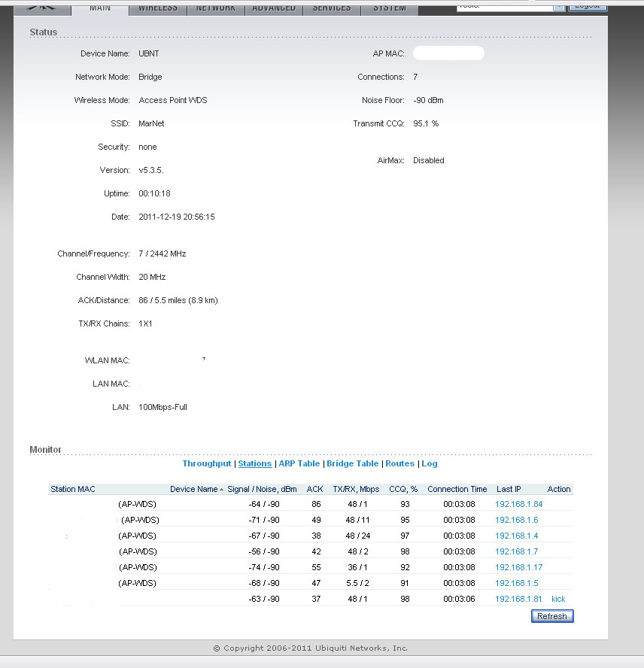Select the Network Mode value Bridge
The height and width of the screenshot is (668, 644).
coord(150,77)
